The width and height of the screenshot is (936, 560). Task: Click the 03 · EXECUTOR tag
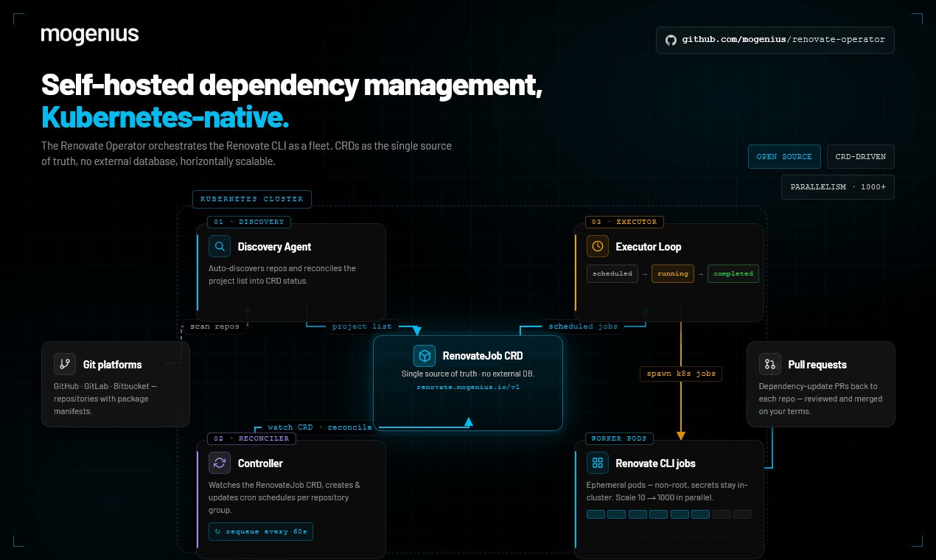tap(625, 222)
